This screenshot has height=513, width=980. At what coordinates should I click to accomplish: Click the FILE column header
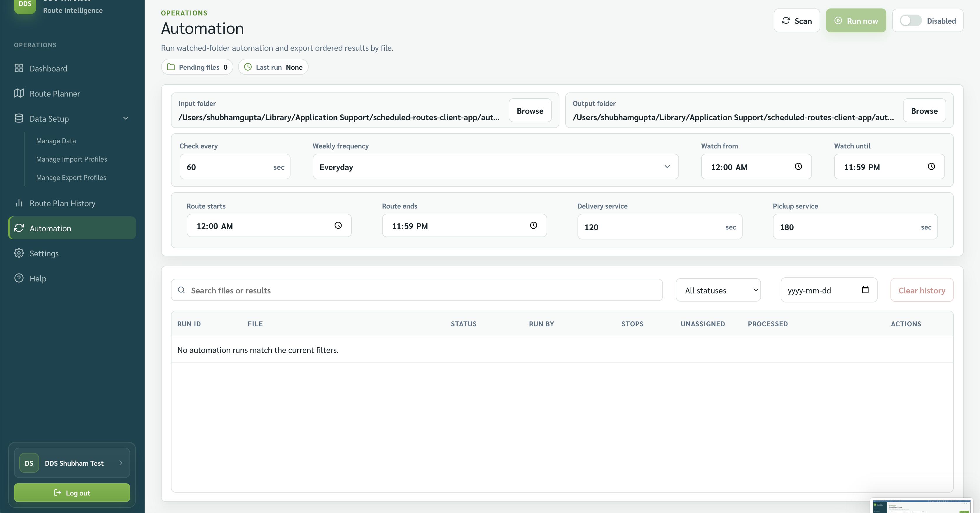tap(255, 324)
